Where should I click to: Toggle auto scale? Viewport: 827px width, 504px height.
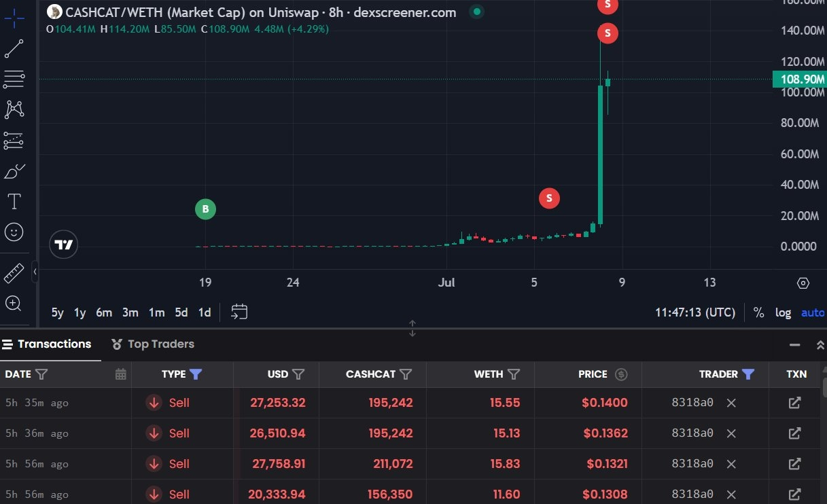[813, 313]
